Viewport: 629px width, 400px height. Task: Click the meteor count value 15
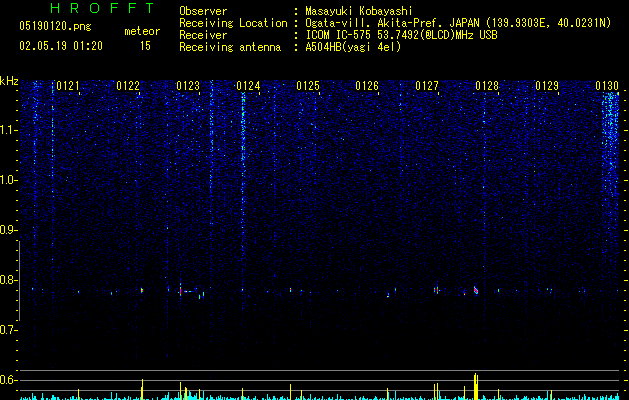tap(145, 46)
